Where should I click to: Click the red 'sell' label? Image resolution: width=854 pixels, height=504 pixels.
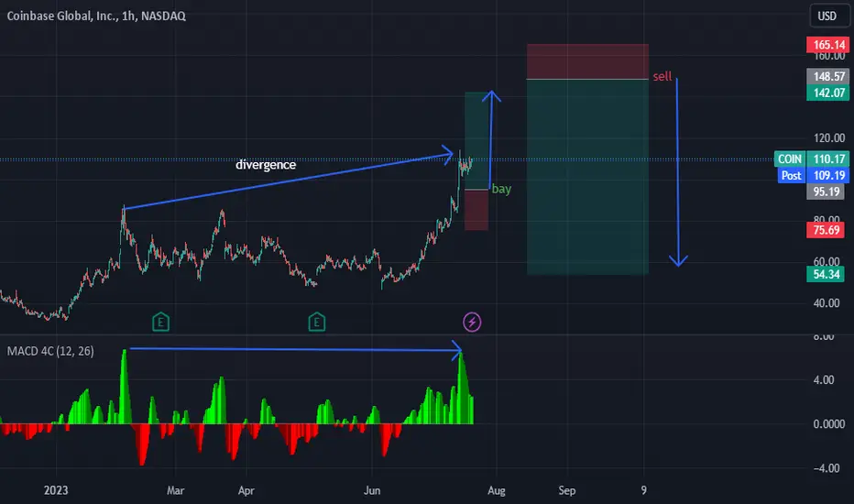(662, 76)
